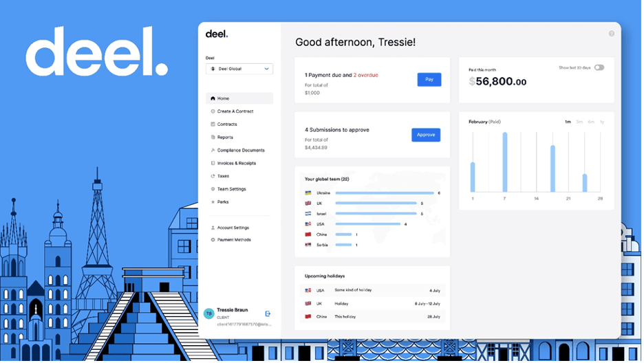The image size is (644, 363).
Task: Click the Home icon in sidebar
Action: click(213, 98)
